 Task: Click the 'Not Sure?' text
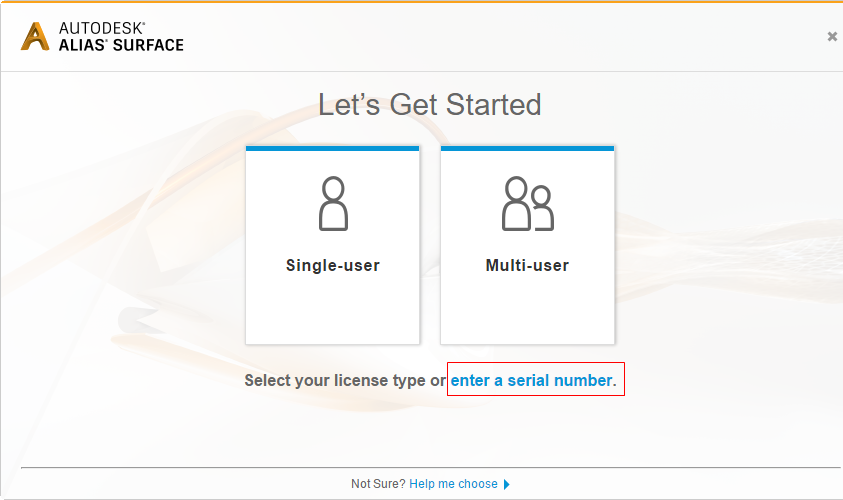coord(378,484)
